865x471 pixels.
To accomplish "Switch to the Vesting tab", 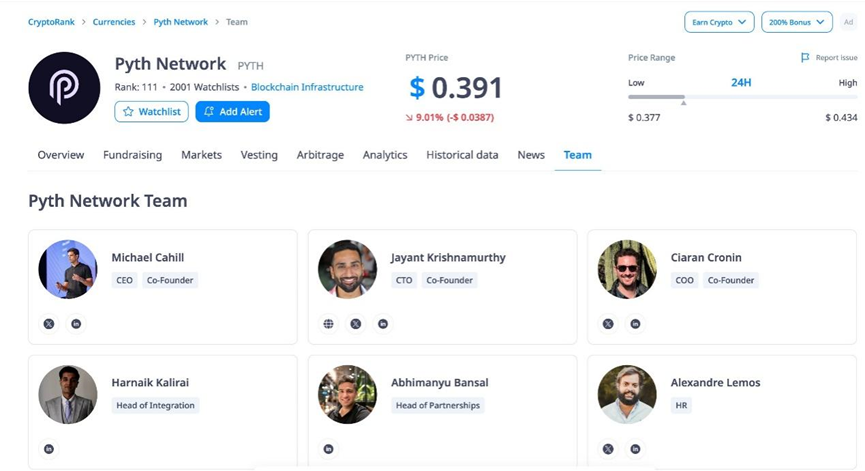I will tap(259, 155).
